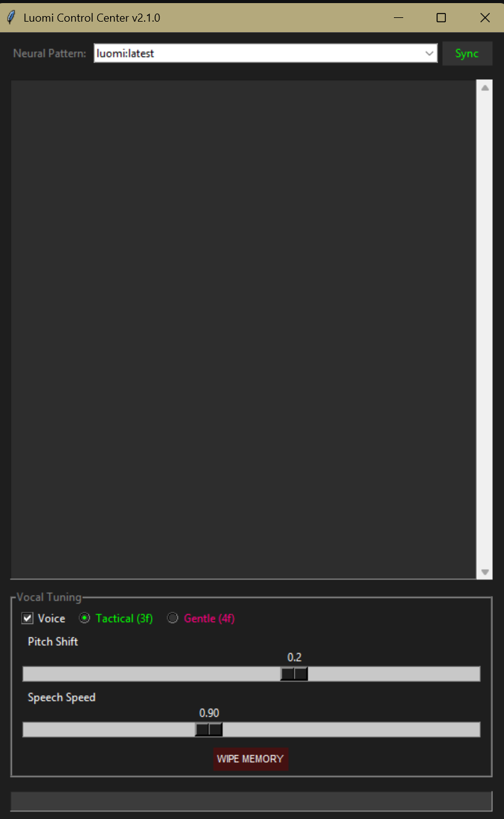Click the chat scrollbar down arrow
Screen dimensions: 504x819
click(485, 572)
